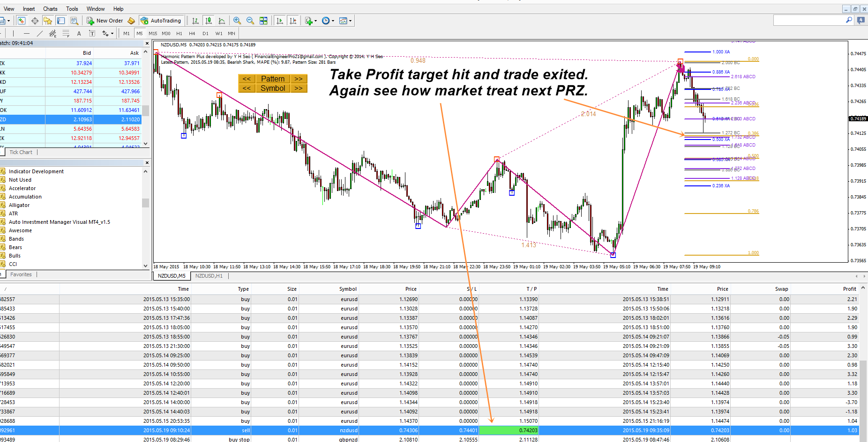Screen dimensions: 868x442
Task: Open the Insert menu
Action: click(x=29, y=9)
